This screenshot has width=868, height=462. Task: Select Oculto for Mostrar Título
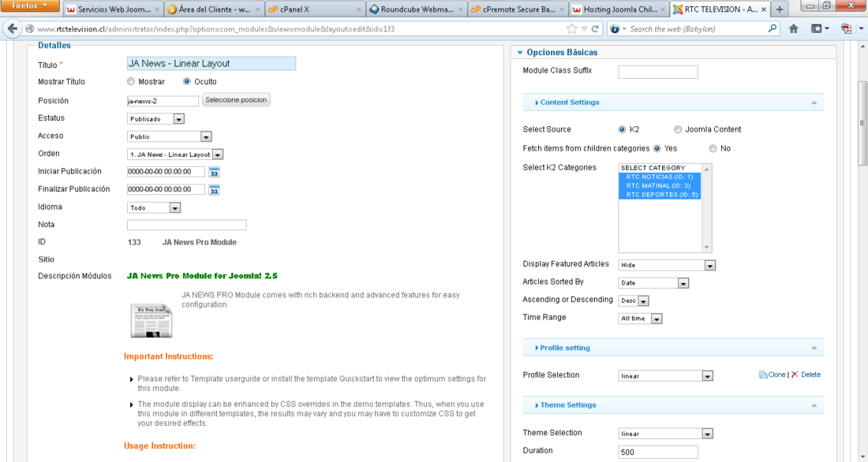187,81
